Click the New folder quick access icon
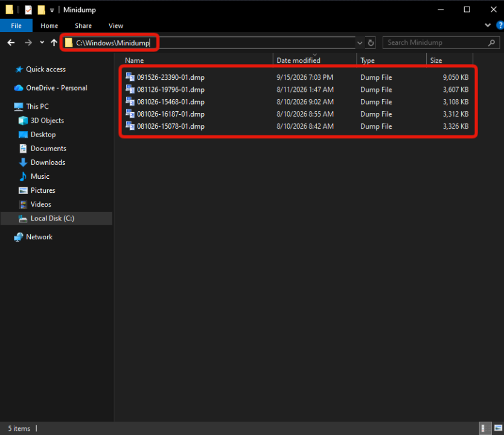The height and width of the screenshot is (435, 504). pyautogui.click(x=41, y=10)
